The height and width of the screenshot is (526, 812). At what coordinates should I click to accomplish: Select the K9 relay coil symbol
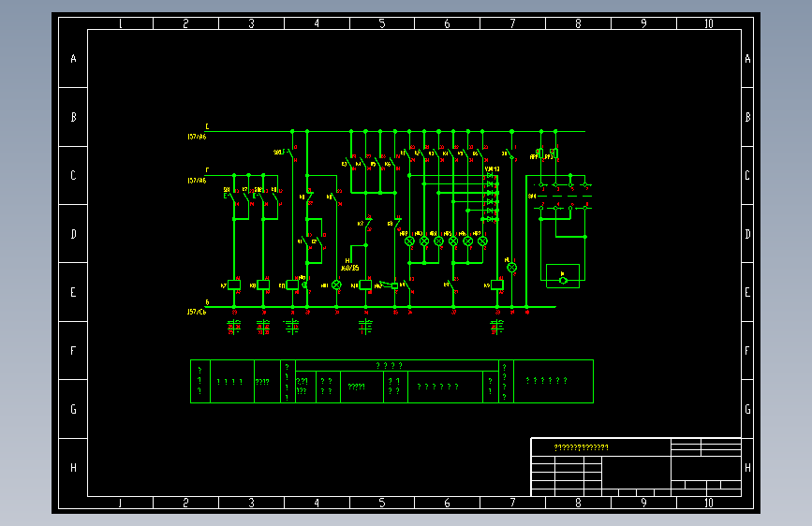point(497,285)
